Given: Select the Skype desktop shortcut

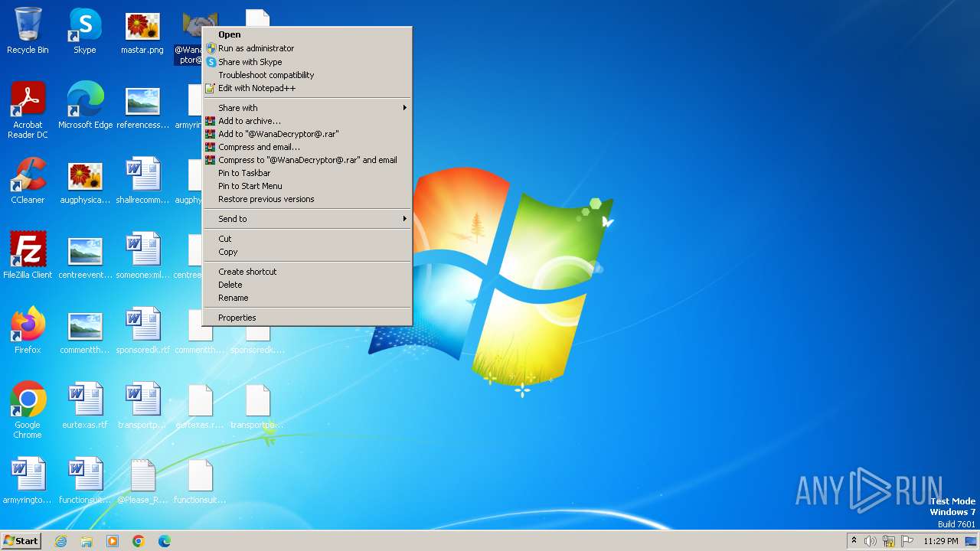Looking at the screenshot, I should coord(85,31).
